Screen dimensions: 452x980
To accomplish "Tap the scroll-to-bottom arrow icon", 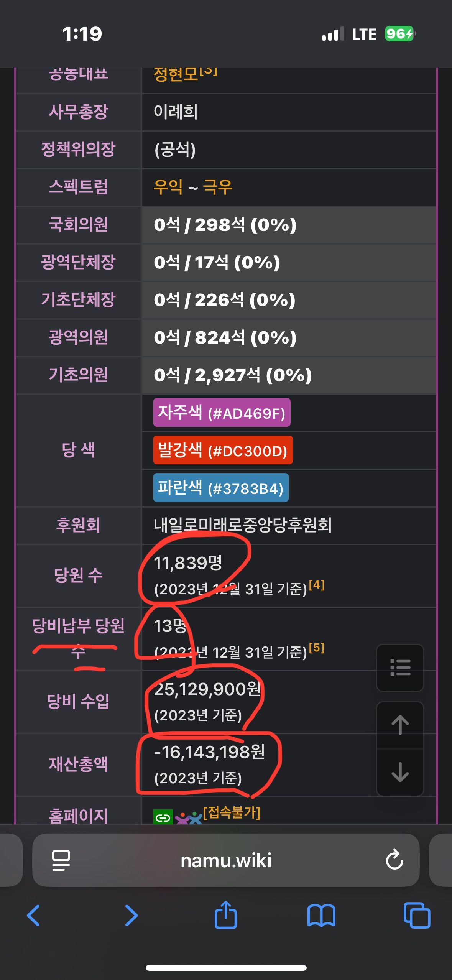I will tap(400, 772).
